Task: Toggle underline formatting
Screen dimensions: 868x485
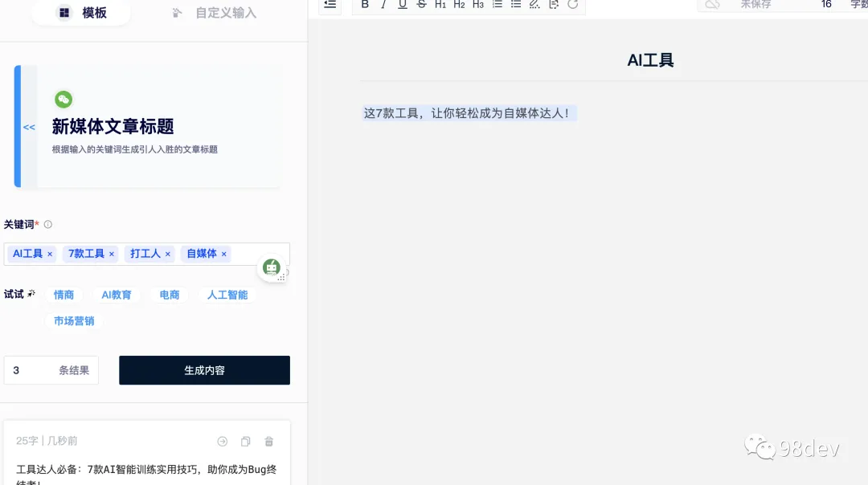Action: pyautogui.click(x=402, y=5)
